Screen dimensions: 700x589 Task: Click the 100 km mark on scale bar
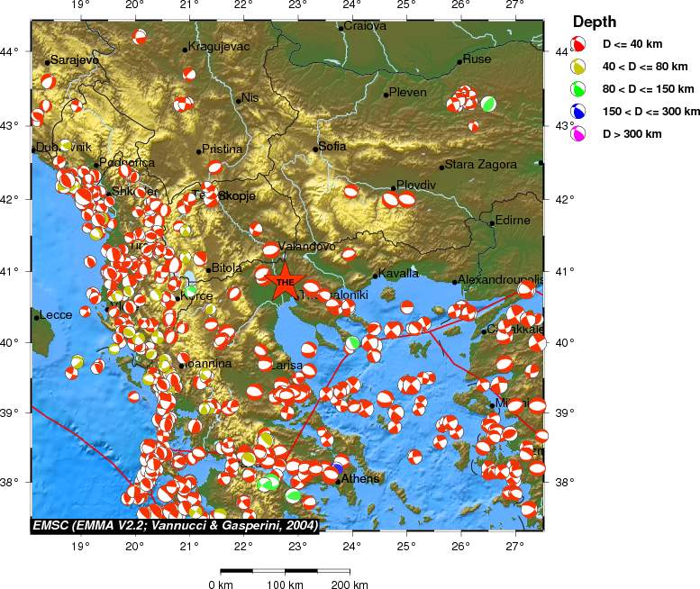(286, 585)
